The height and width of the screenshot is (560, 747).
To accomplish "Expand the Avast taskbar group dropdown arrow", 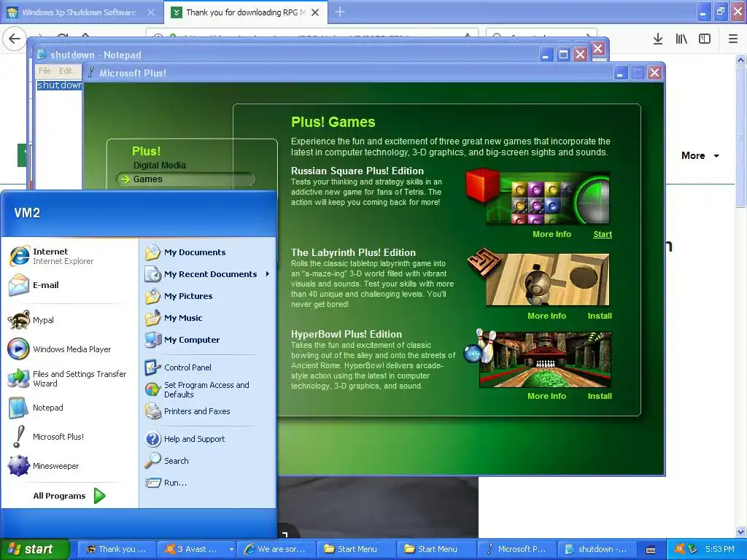I will 231,550.
